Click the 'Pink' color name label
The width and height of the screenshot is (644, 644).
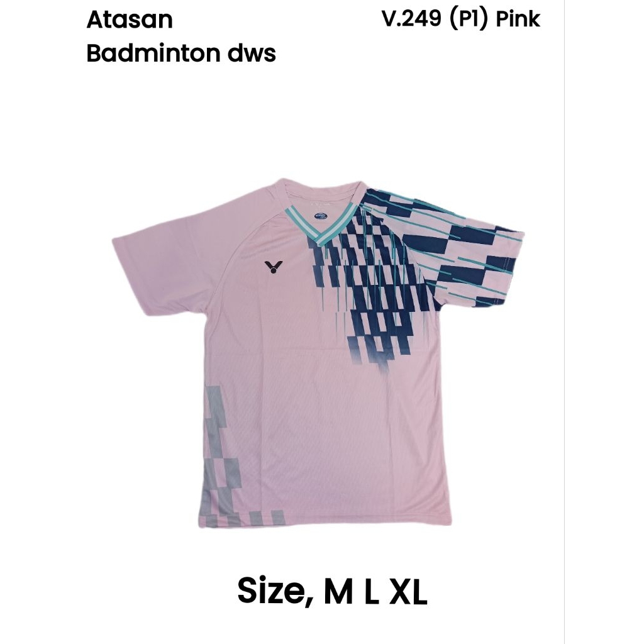(518, 19)
